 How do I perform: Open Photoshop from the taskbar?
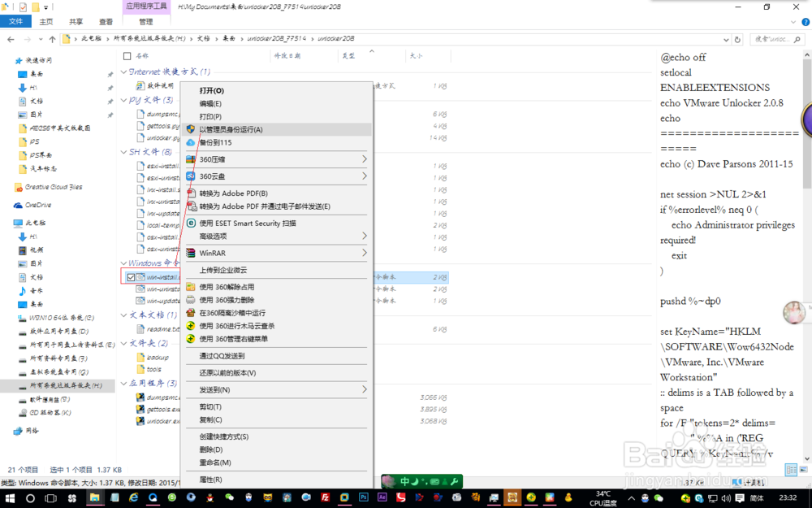(364, 498)
